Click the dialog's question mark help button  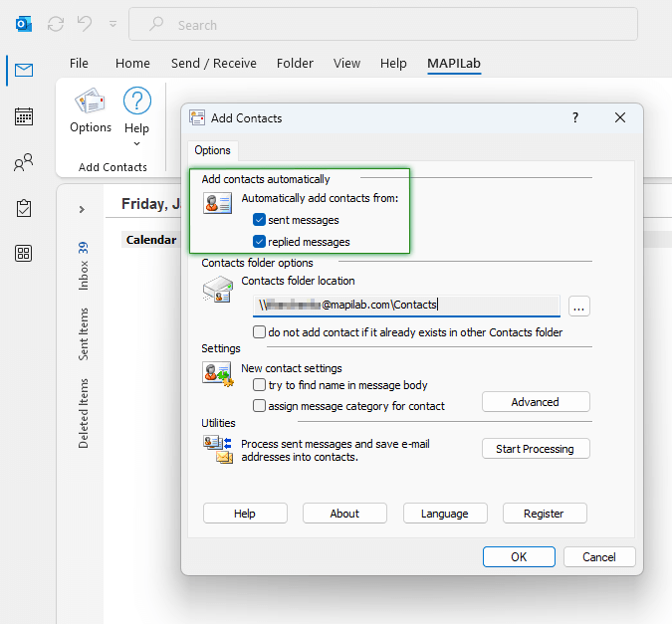(575, 117)
